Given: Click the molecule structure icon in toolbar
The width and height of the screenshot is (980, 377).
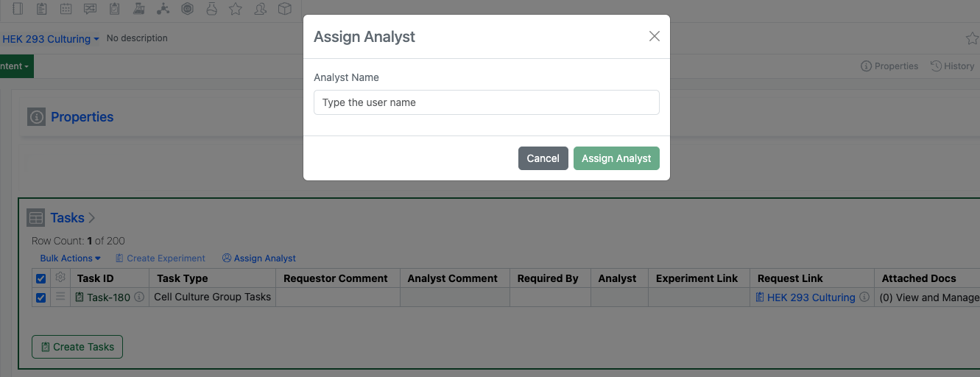Looking at the screenshot, I should [x=163, y=9].
